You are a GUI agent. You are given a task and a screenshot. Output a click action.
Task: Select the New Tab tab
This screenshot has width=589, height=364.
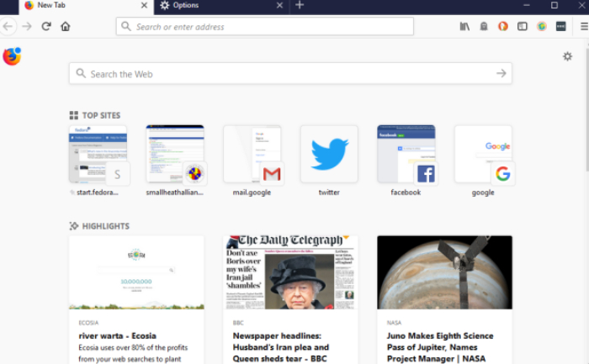click(87, 5)
